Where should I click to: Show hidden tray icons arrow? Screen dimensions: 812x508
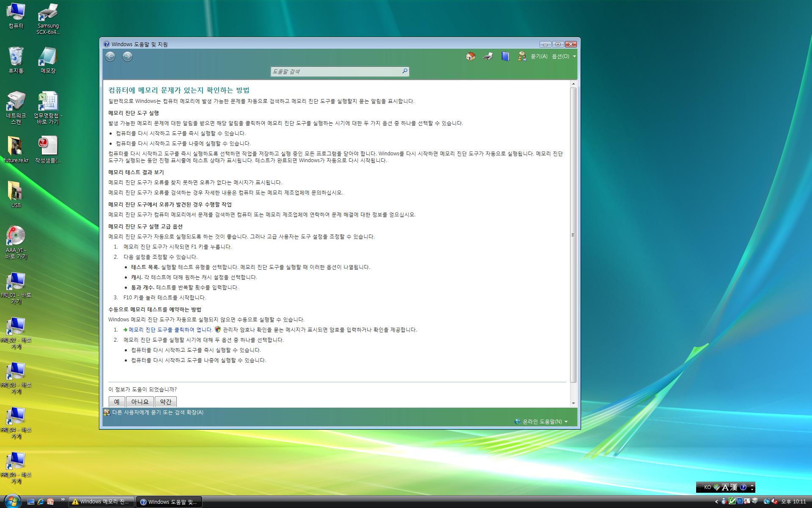(716, 502)
